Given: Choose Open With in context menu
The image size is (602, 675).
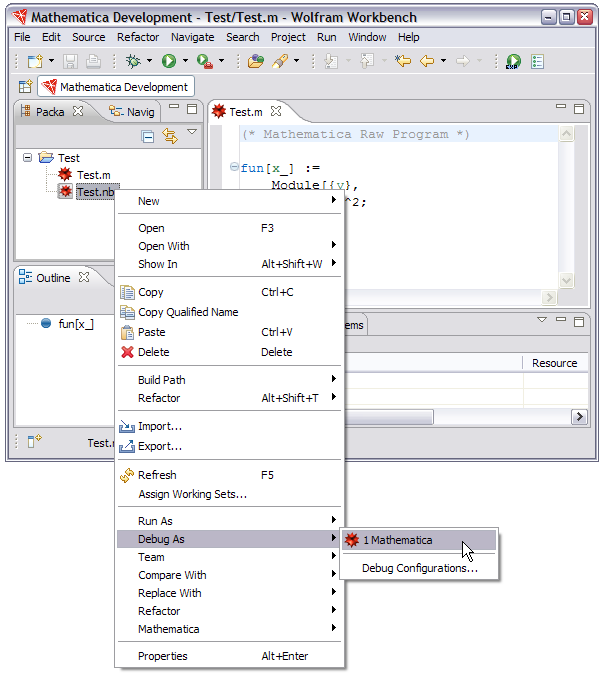Looking at the screenshot, I should click(x=229, y=246).
